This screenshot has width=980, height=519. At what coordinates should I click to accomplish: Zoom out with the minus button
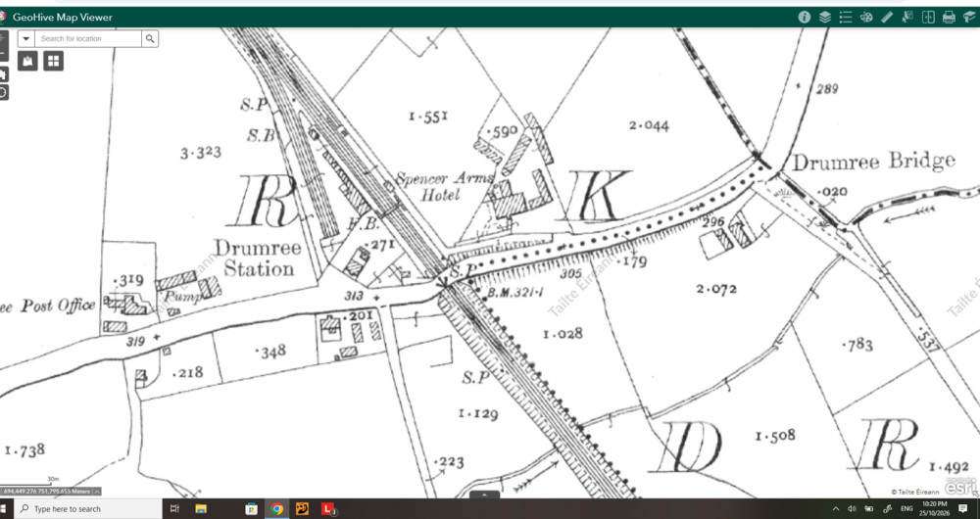[3, 54]
